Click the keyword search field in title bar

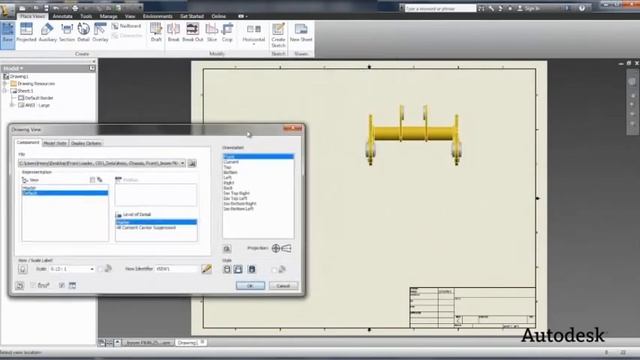(x=440, y=8)
